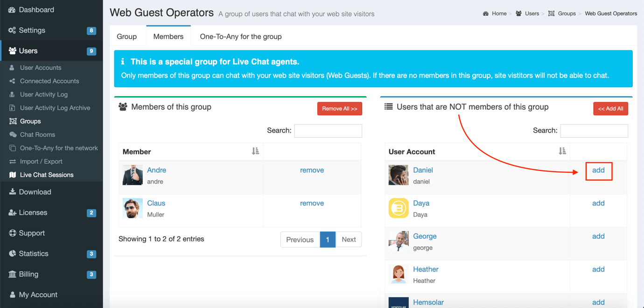Click Andre's avatar thumbnail

[x=133, y=175]
